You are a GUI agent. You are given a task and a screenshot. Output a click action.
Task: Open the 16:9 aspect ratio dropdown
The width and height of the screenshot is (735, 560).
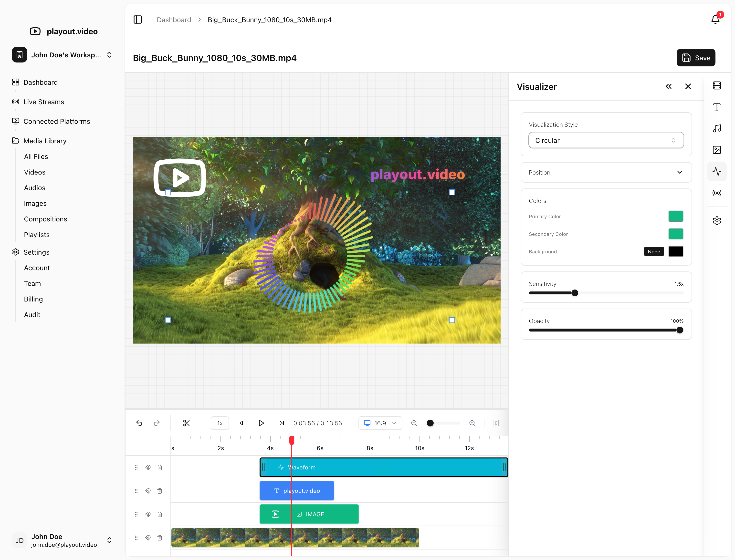pyautogui.click(x=380, y=423)
